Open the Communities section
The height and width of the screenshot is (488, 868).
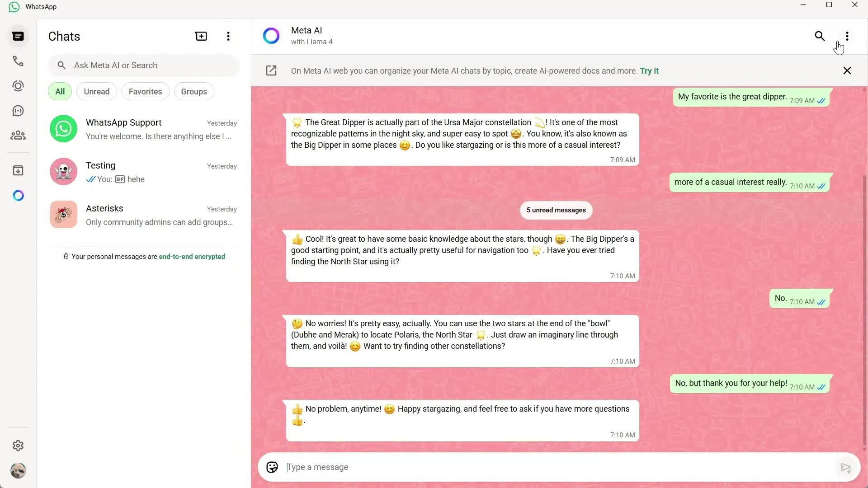coord(18,135)
